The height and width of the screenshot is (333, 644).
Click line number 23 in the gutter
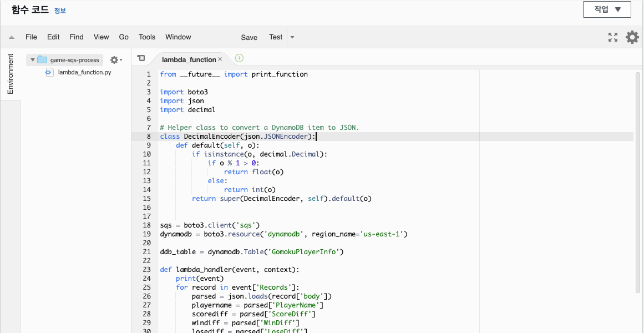tap(147, 270)
